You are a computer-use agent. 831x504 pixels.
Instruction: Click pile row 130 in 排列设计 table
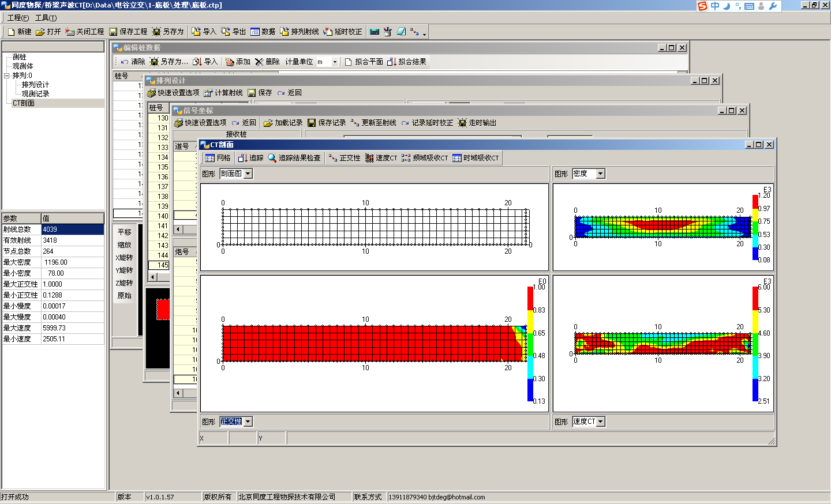point(159,118)
